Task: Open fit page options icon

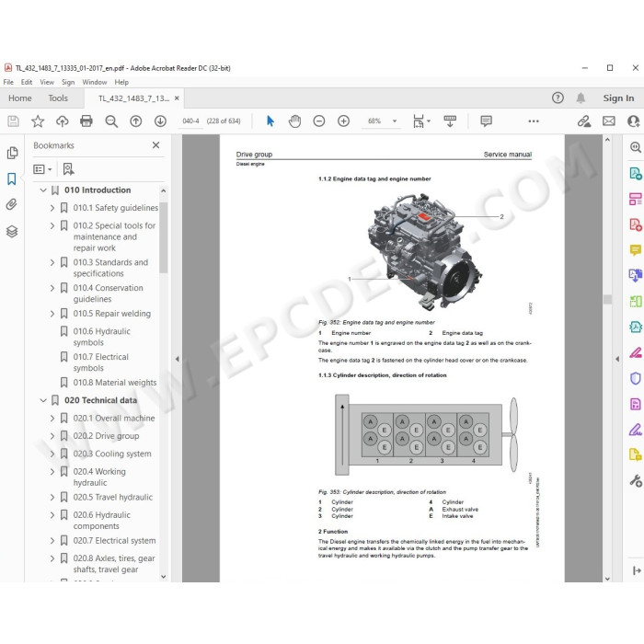Action: (x=421, y=121)
